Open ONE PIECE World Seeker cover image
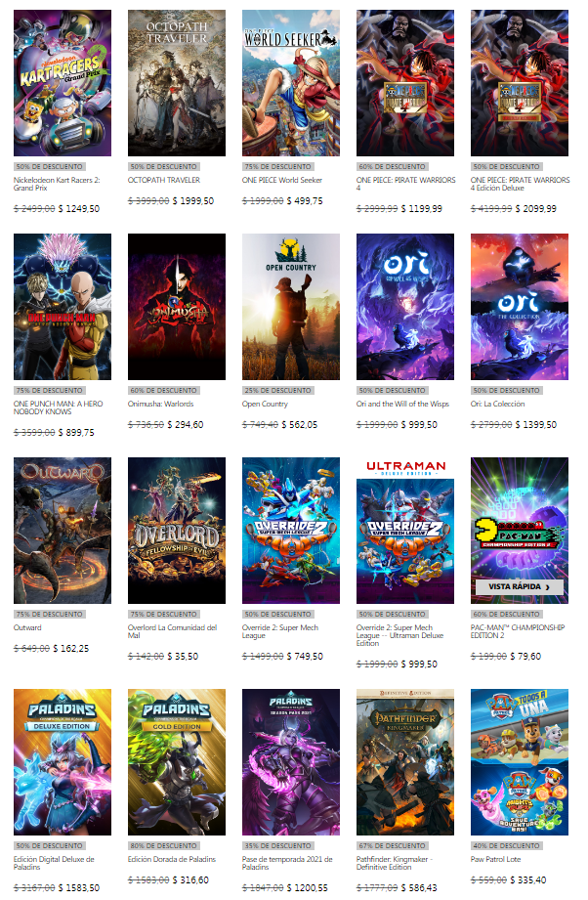The image size is (588, 900). [291, 83]
